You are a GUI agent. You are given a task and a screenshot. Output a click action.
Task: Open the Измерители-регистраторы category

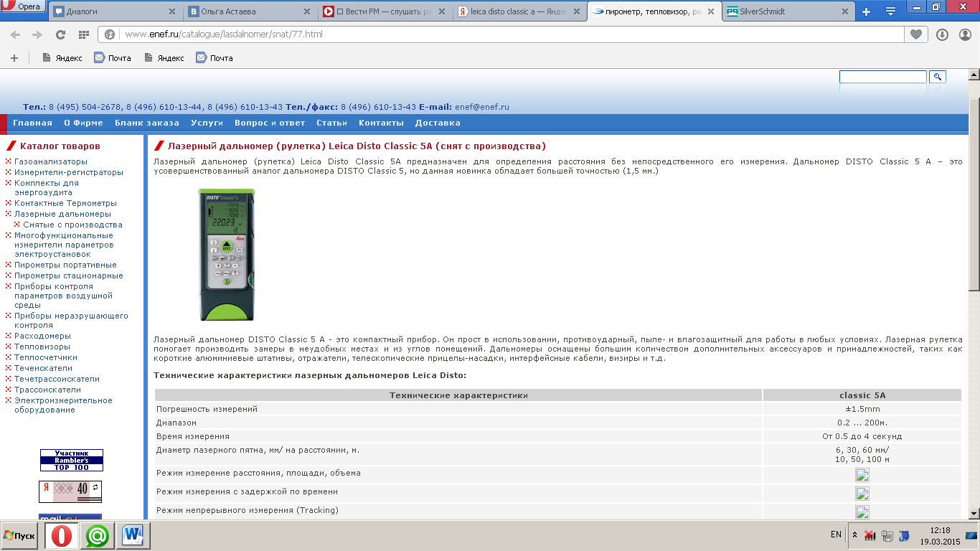tap(69, 172)
